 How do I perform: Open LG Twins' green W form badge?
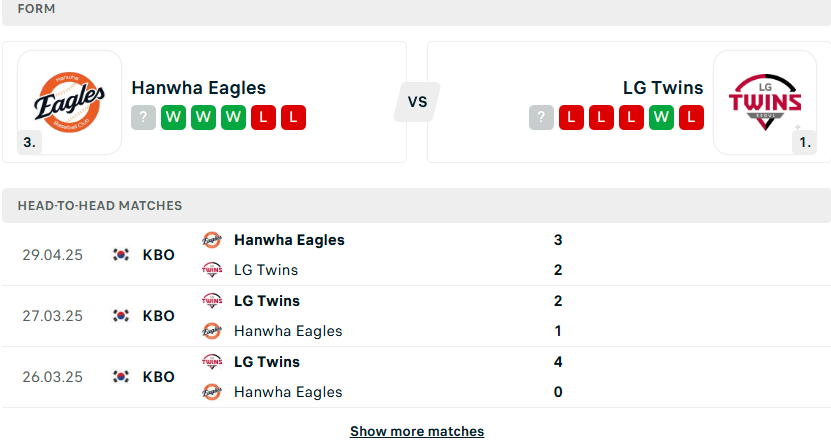pyautogui.click(x=661, y=118)
